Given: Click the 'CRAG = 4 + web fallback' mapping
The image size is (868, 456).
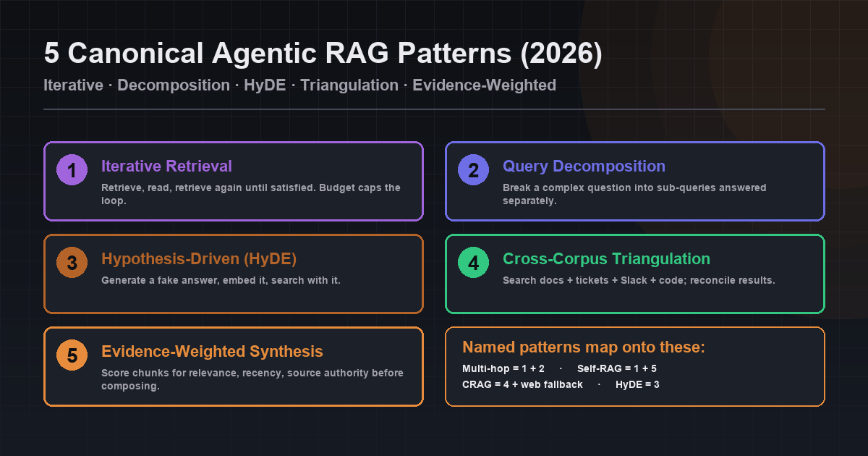Looking at the screenshot, I should (x=522, y=384).
